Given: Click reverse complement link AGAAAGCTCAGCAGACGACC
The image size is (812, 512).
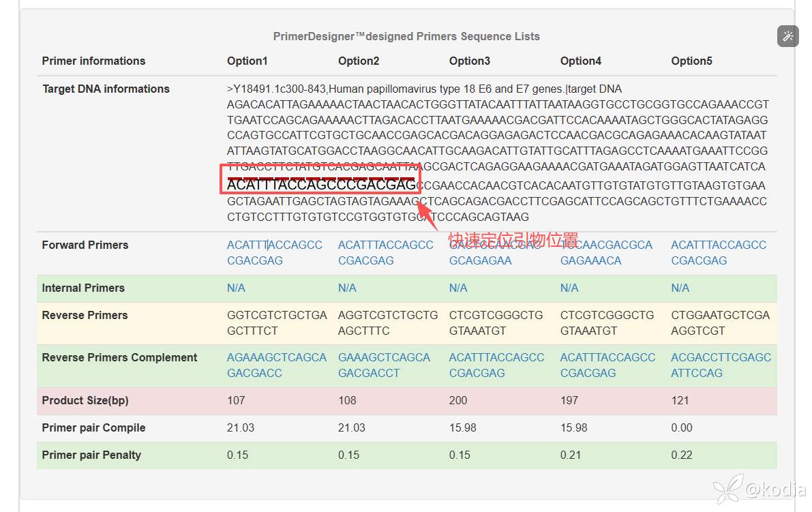Looking at the screenshot, I should [x=276, y=365].
